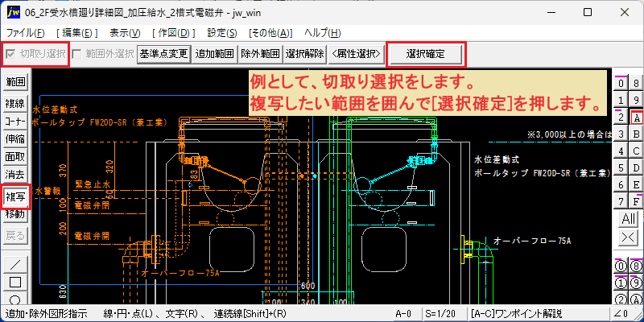This screenshot has height=322, width=644.
Task: Open the 設定(S) menu
Action: tap(222, 33)
